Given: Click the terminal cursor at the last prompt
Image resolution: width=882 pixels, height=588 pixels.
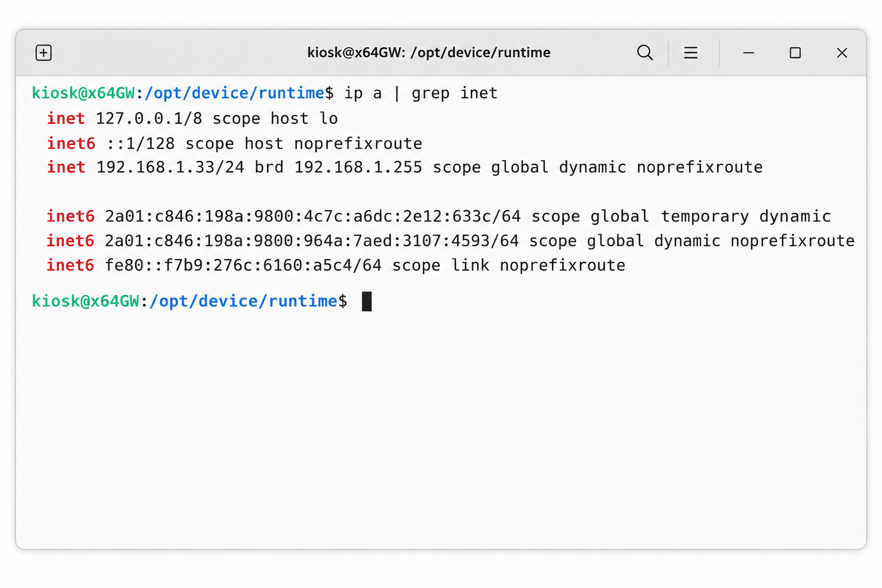Looking at the screenshot, I should click(x=367, y=301).
